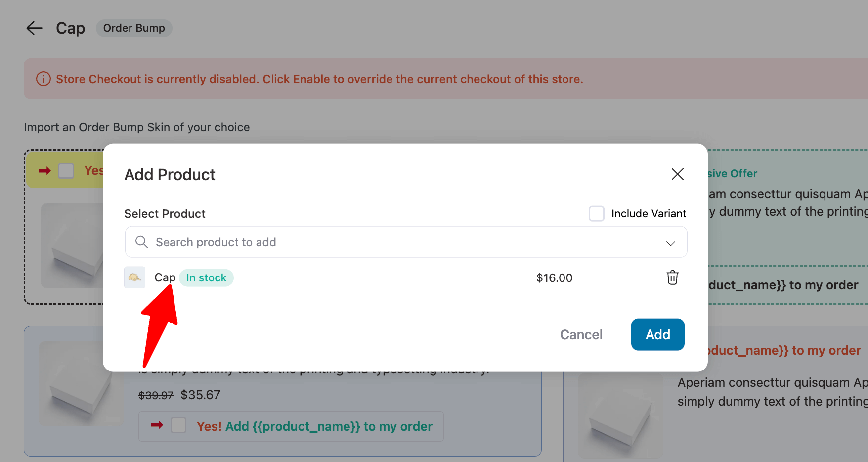Click Cancel in the dialog
Viewport: 868px width, 462px height.
581,335
